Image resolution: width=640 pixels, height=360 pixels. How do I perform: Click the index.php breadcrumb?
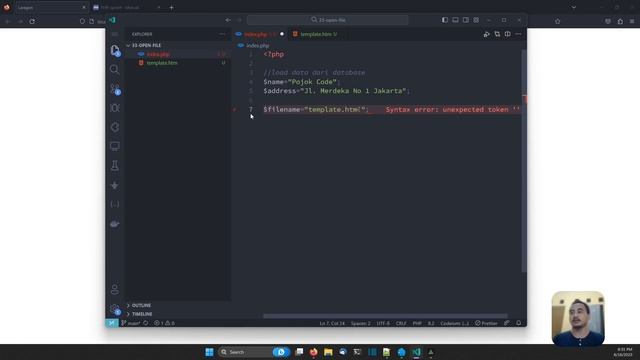pyautogui.click(x=258, y=46)
